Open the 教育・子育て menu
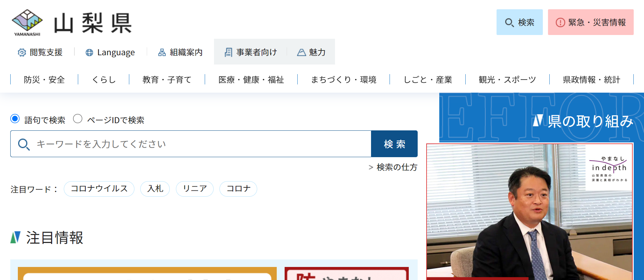This screenshot has height=280, width=644. coord(167,80)
